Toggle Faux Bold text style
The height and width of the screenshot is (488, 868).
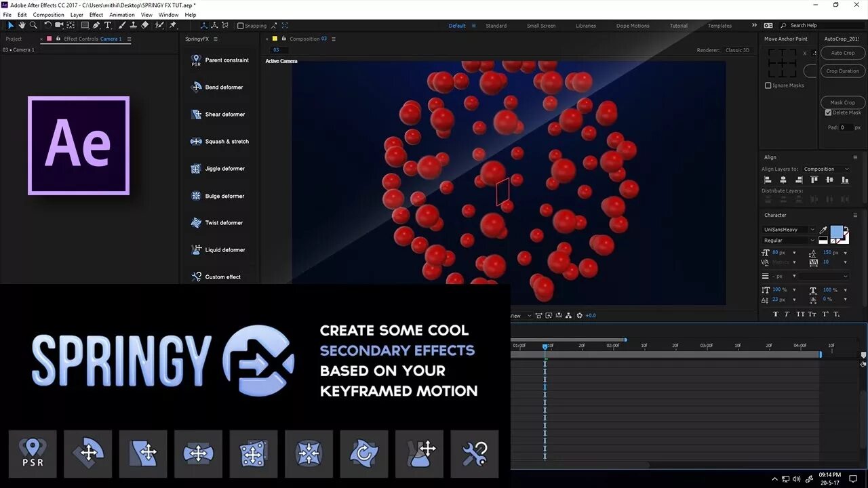tap(776, 314)
